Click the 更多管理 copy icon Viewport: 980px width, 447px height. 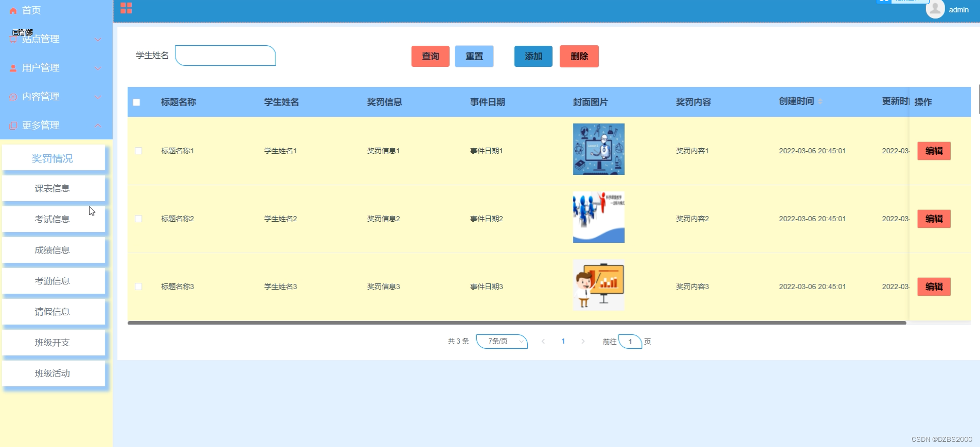pos(13,126)
